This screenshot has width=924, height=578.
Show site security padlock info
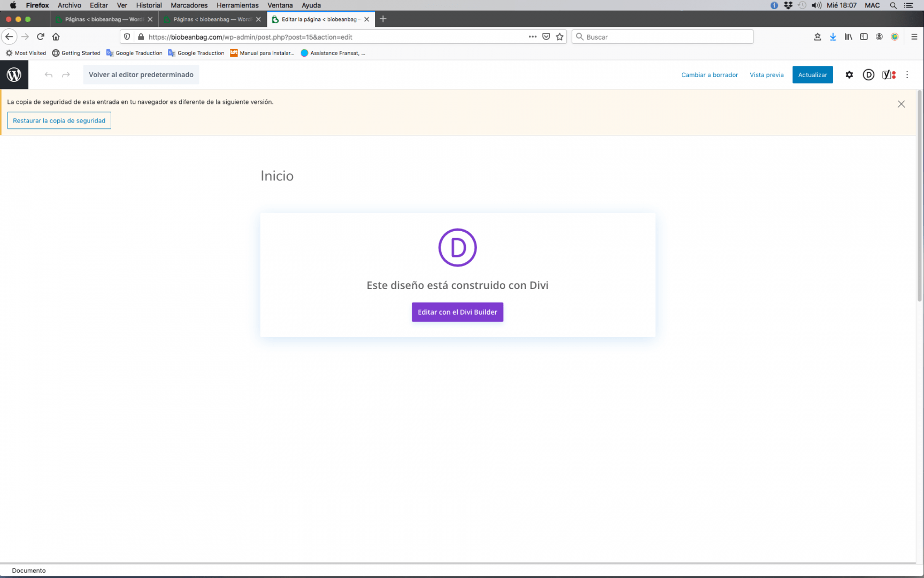point(141,37)
